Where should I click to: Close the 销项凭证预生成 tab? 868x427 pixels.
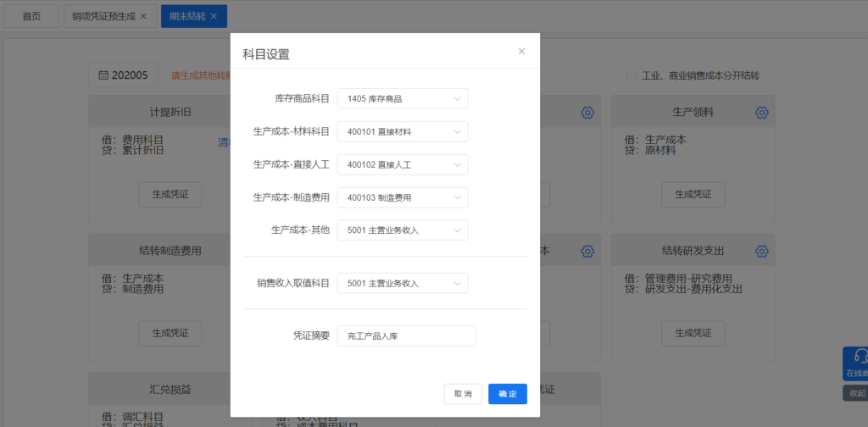[x=143, y=16]
